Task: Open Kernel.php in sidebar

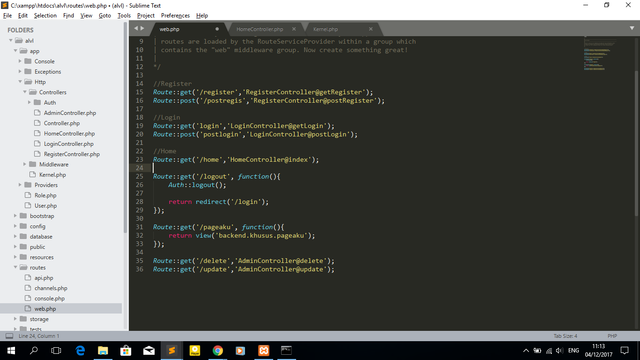Action: pos(53,175)
